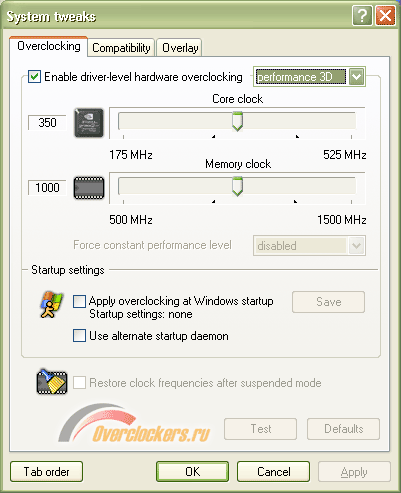
Task: Click the filmstrip brush icon near Restore clock
Action: (52, 381)
